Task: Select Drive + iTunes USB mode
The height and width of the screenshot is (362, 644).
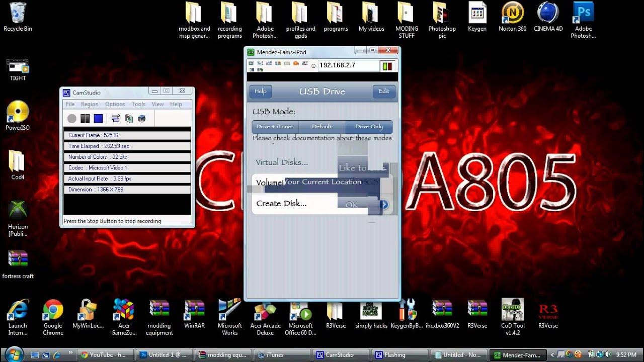Action: (275, 127)
